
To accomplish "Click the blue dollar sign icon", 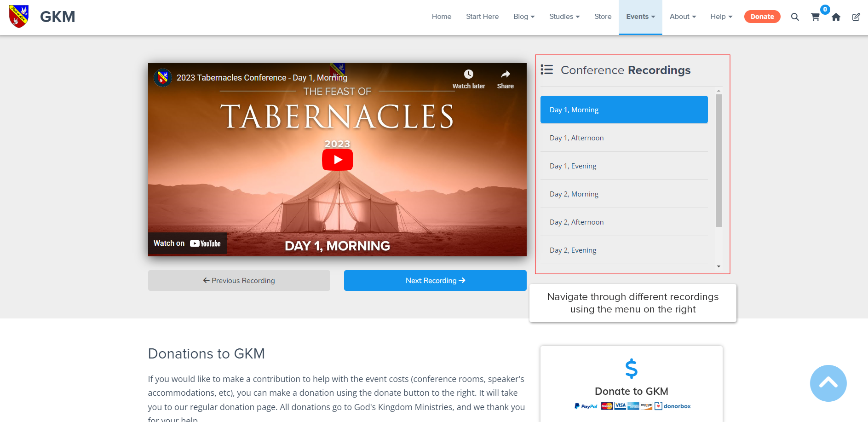I will coord(632,369).
